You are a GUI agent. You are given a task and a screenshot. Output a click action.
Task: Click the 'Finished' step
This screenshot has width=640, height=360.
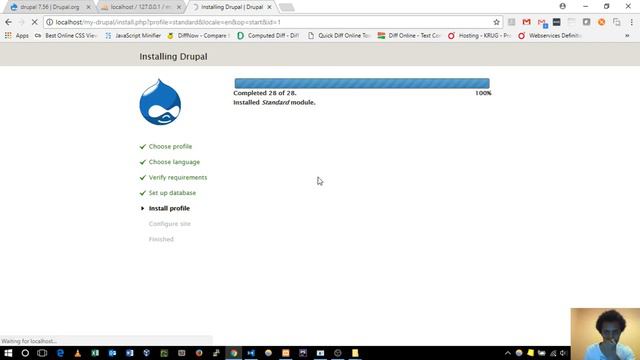tap(161, 239)
